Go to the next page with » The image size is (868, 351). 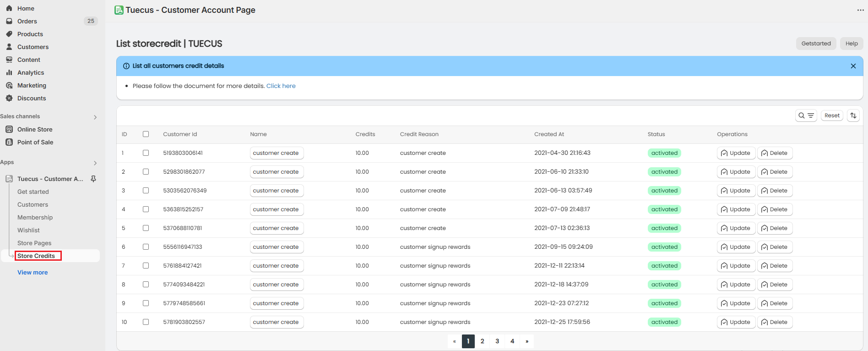click(527, 341)
